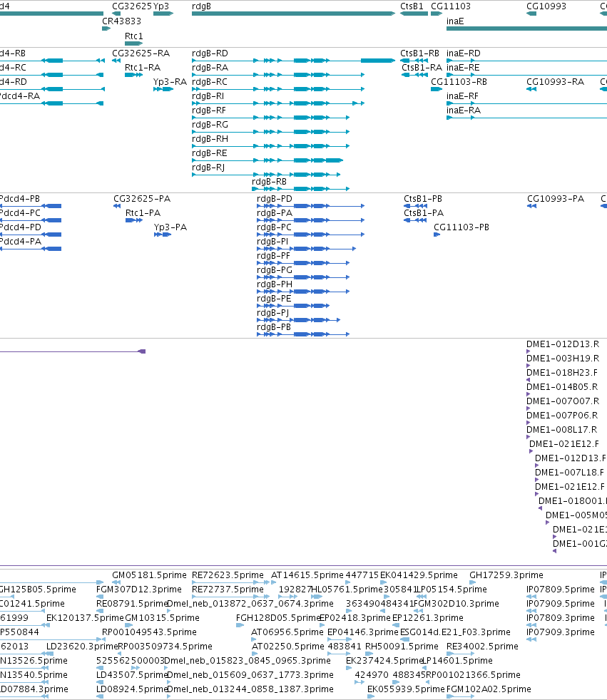Click the rdgB gene label in top track
Screen dimensions: 607x700
point(201,6)
